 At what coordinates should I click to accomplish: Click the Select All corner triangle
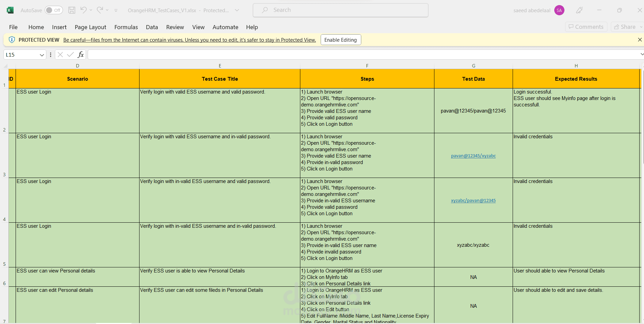(x=6, y=66)
